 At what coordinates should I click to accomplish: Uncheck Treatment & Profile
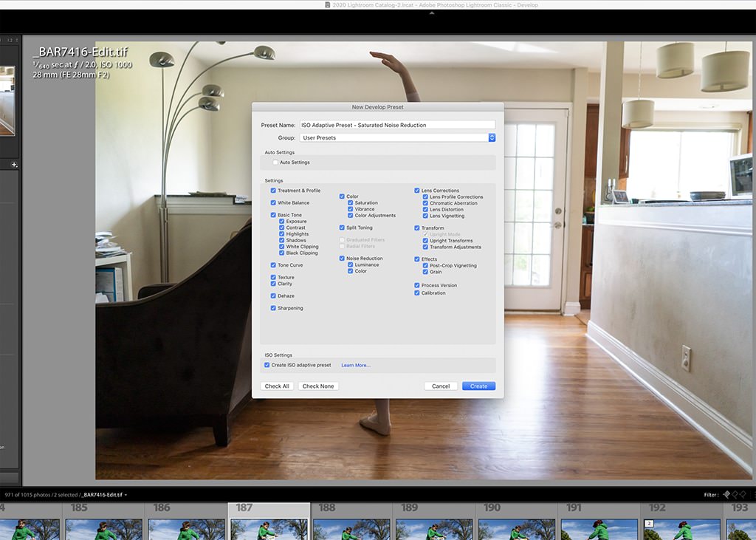(x=273, y=191)
